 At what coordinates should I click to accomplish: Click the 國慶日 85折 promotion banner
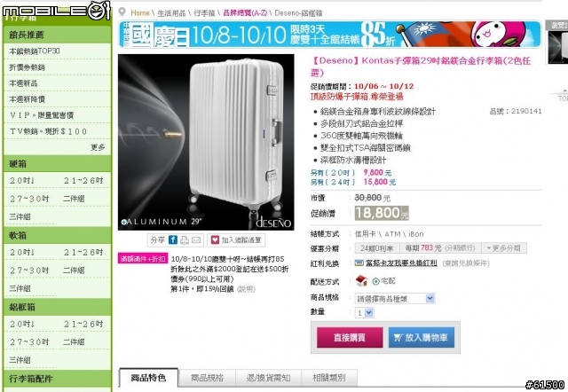329,35
